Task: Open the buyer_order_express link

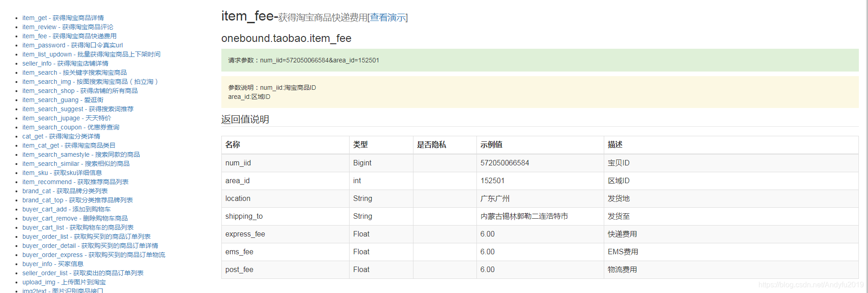Action: click(94, 255)
